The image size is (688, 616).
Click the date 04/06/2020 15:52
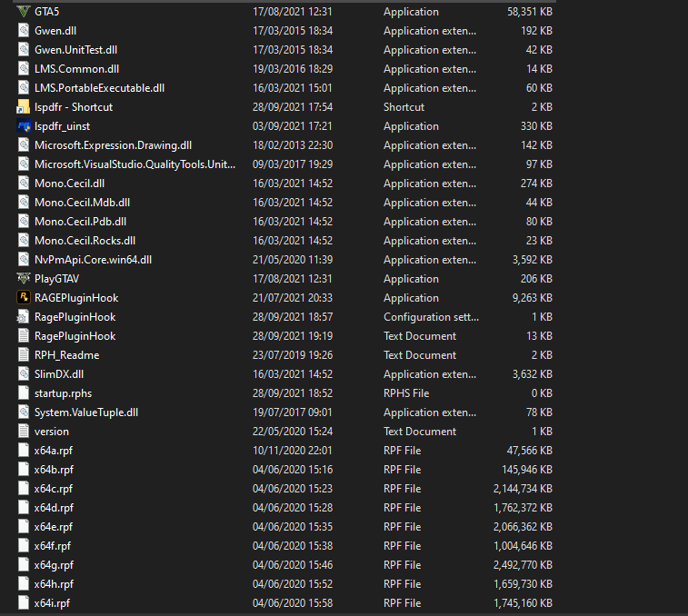coord(293,584)
